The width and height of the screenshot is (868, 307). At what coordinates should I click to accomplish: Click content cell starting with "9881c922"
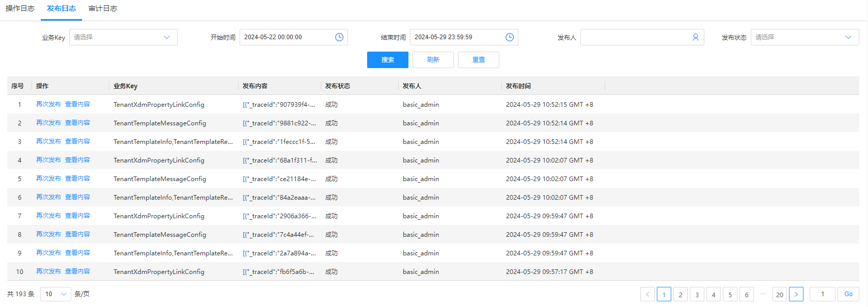click(x=279, y=123)
